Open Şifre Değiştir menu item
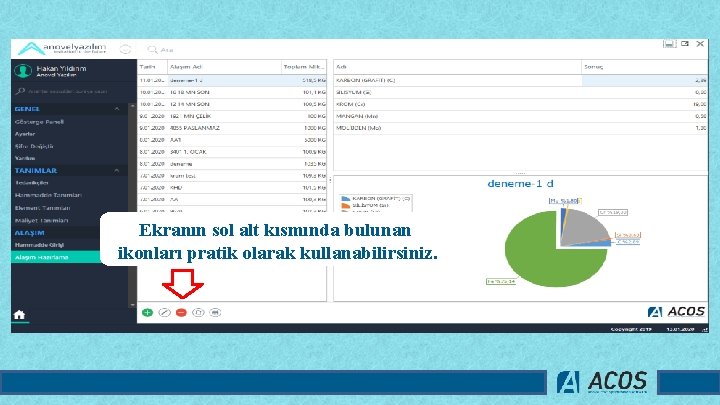720x405 pixels. click(34, 146)
